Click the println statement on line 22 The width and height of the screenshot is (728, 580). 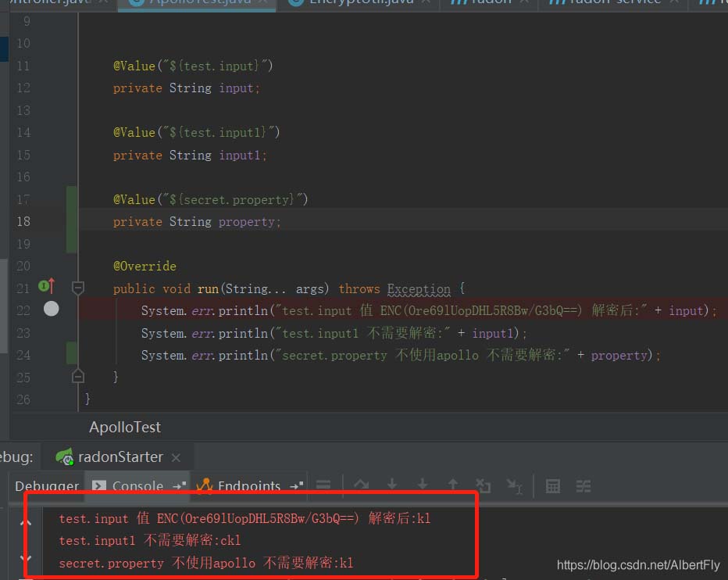click(429, 310)
